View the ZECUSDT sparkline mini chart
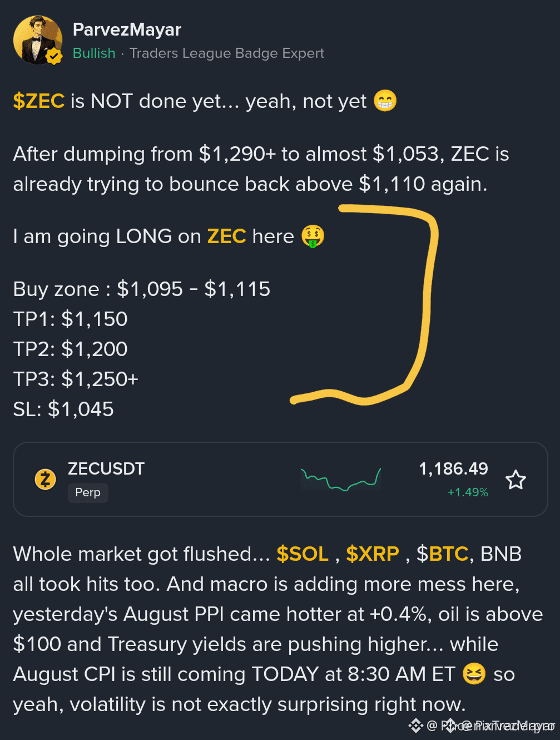The image size is (560, 740). [341, 479]
